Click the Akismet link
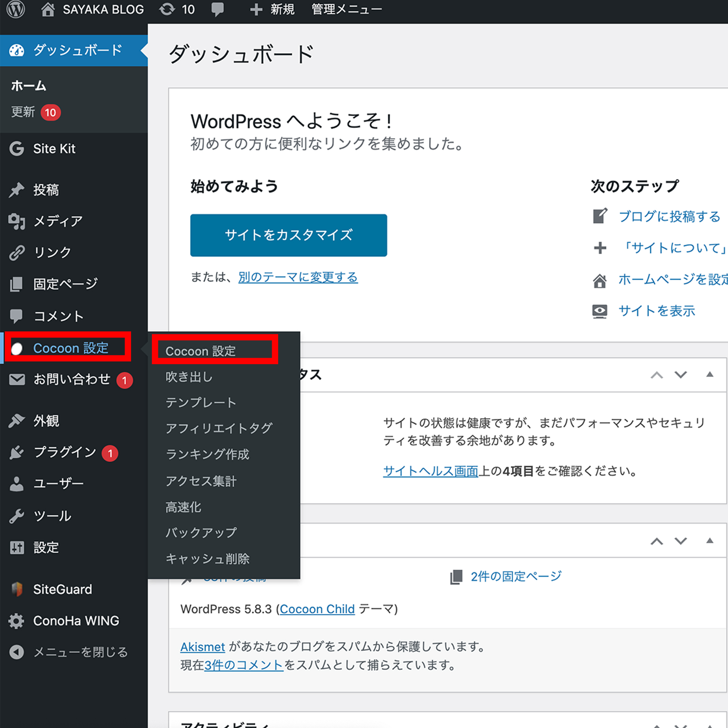 [x=203, y=647]
